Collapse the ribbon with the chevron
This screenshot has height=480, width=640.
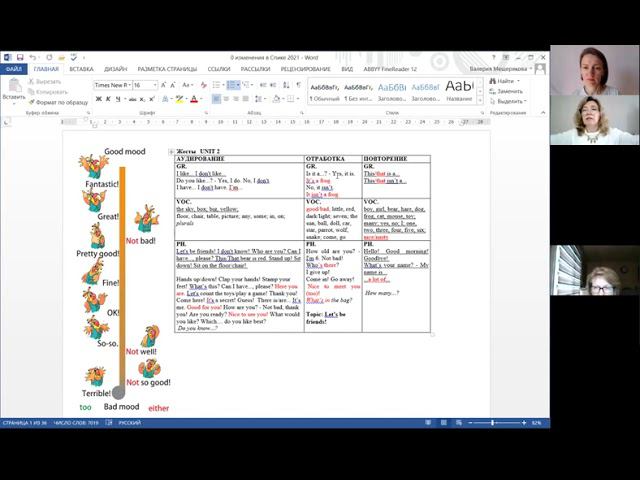pos(543,113)
